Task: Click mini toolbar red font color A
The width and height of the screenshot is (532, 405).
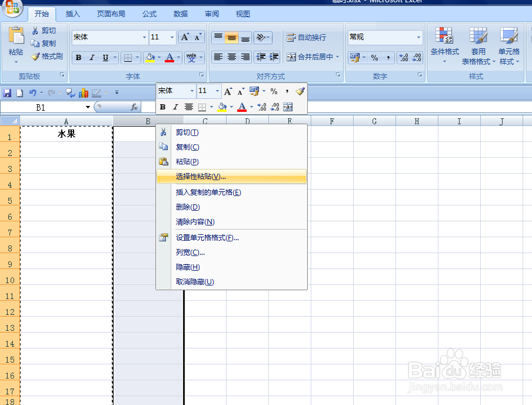Action: (x=242, y=107)
